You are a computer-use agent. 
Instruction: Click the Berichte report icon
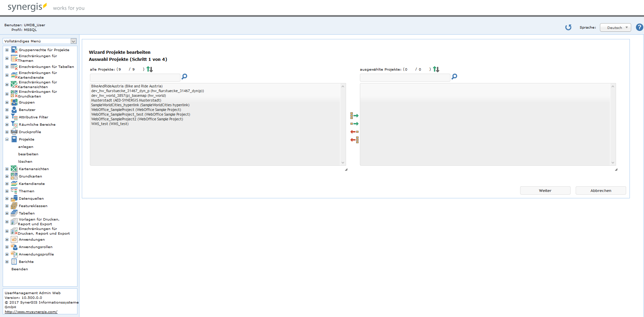point(14,262)
